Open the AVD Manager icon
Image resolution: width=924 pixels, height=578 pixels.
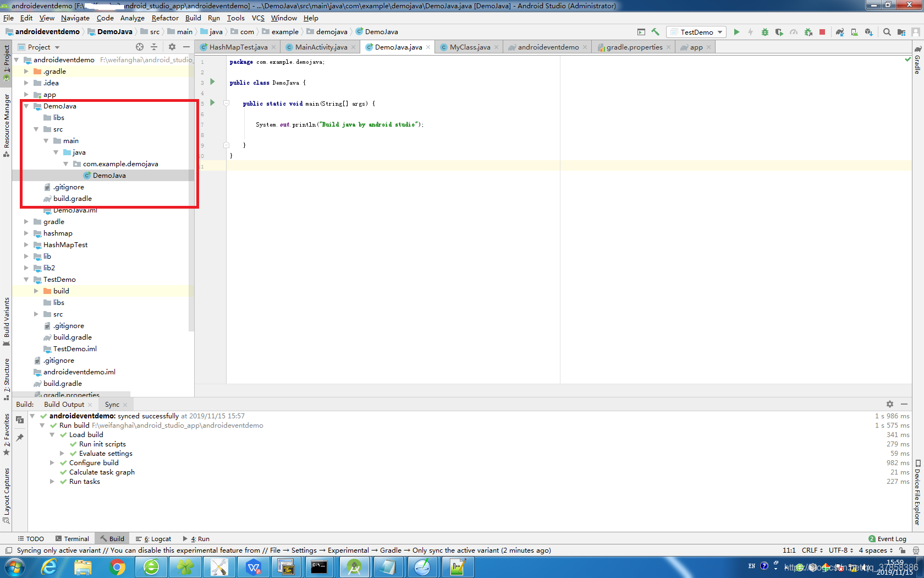[854, 32]
